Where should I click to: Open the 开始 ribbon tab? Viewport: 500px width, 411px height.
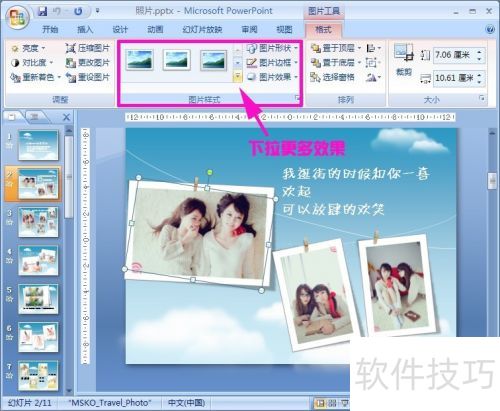[50, 29]
